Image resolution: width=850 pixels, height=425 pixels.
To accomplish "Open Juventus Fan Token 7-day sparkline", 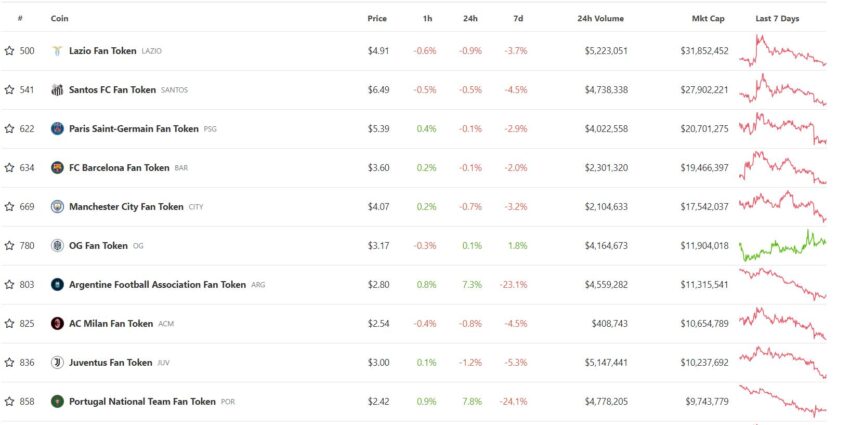I will [783, 362].
